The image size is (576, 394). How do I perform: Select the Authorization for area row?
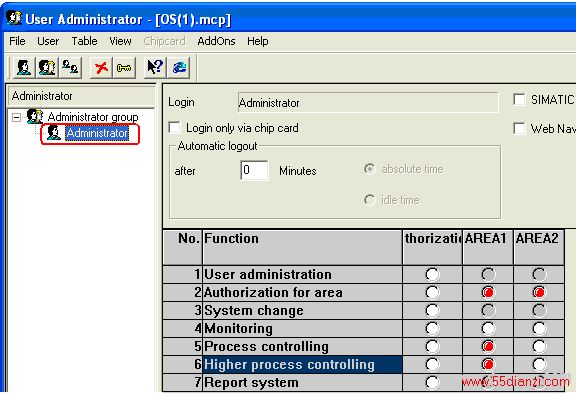pyautogui.click(x=302, y=293)
